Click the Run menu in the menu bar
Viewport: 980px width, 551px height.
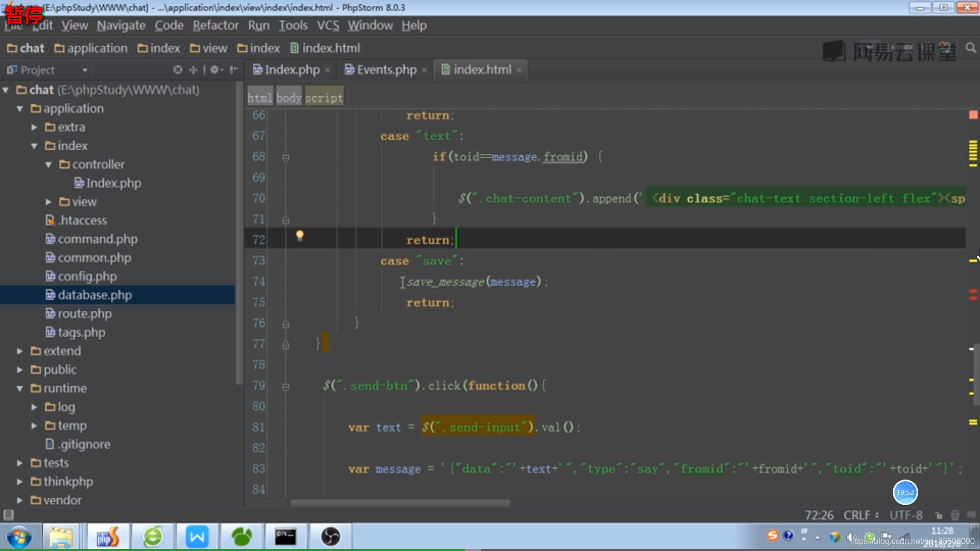258,25
